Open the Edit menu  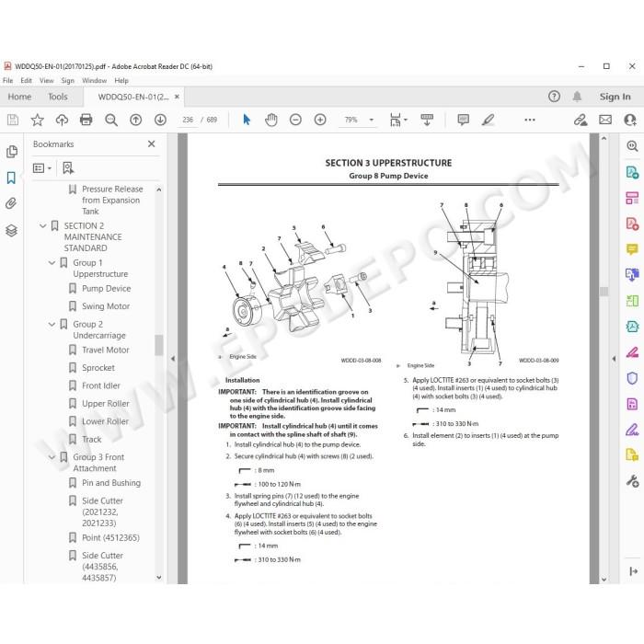tap(27, 81)
